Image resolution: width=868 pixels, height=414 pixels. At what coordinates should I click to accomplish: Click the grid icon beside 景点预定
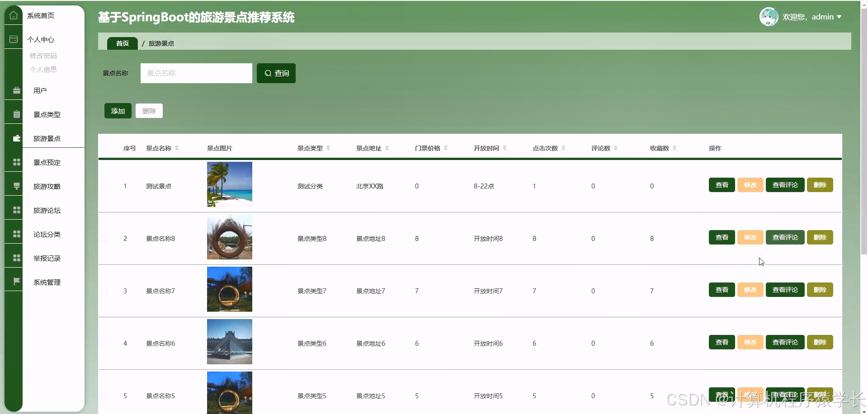(x=17, y=162)
